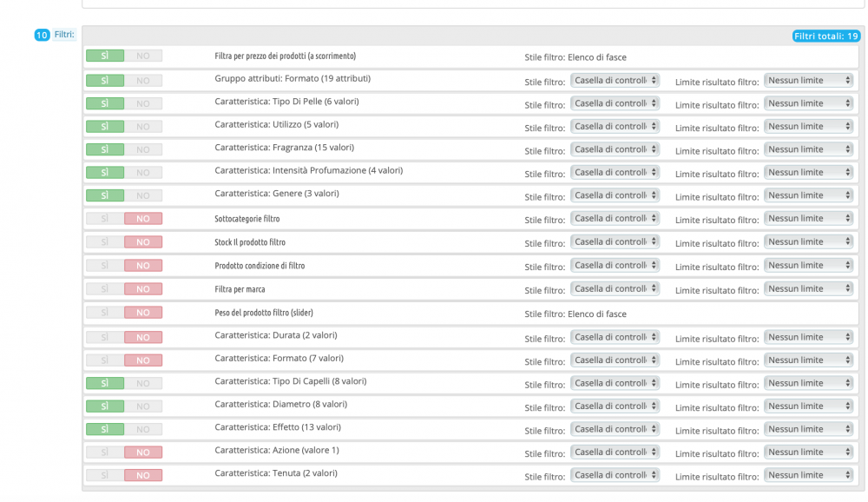The height and width of the screenshot is (502, 868).
Task: Open result limit dropdown for Fragranza
Action: click(x=809, y=149)
